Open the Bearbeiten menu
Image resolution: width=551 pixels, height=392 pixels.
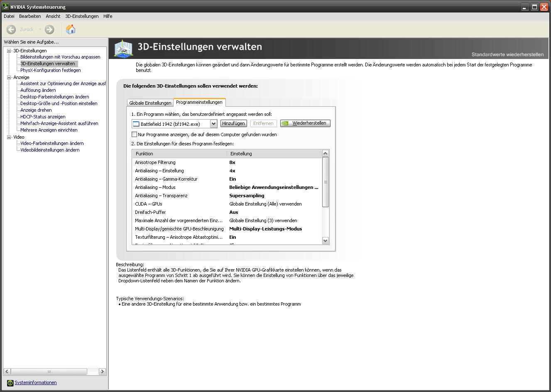coord(30,16)
